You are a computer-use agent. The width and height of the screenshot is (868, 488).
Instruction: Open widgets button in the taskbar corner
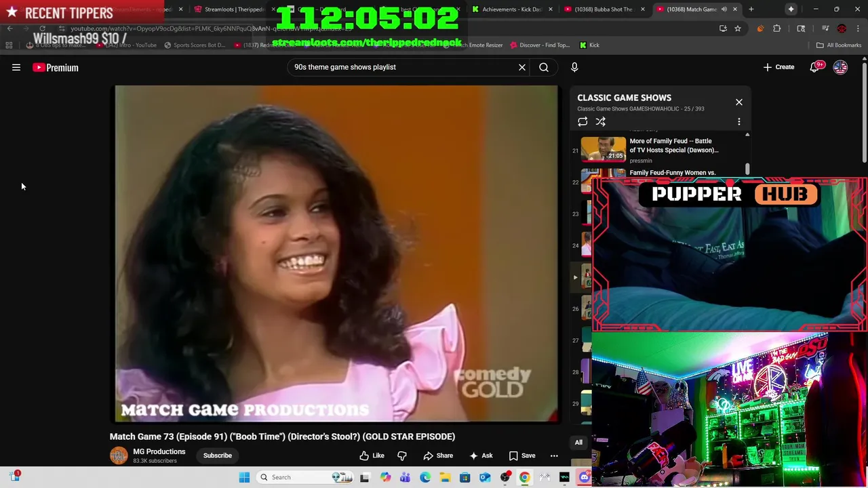click(x=15, y=476)
